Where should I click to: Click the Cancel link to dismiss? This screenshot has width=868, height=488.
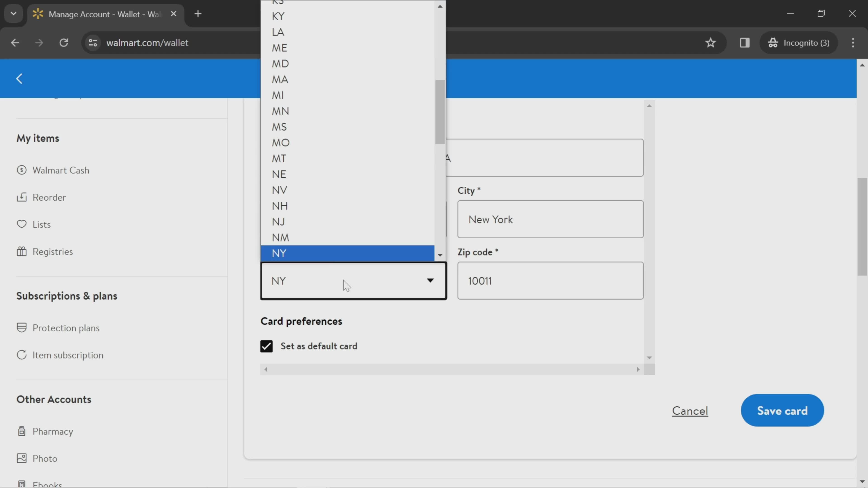click(x=689, y=410)
